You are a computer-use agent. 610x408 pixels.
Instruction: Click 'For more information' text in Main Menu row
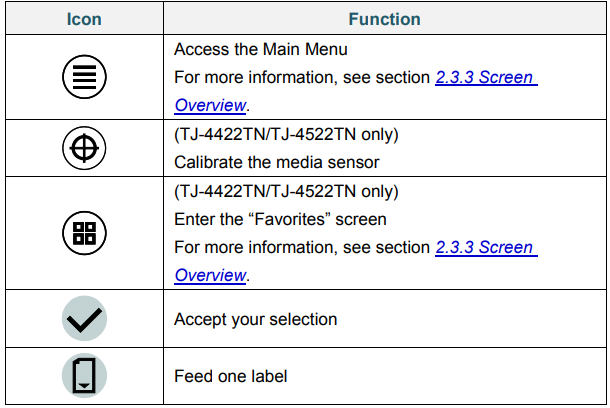point(302,77)
